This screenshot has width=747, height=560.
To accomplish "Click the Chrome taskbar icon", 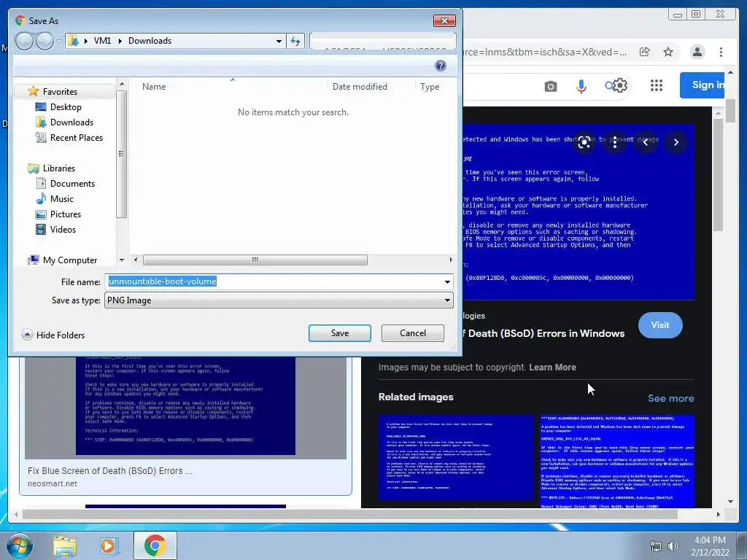I will (155, 545).
